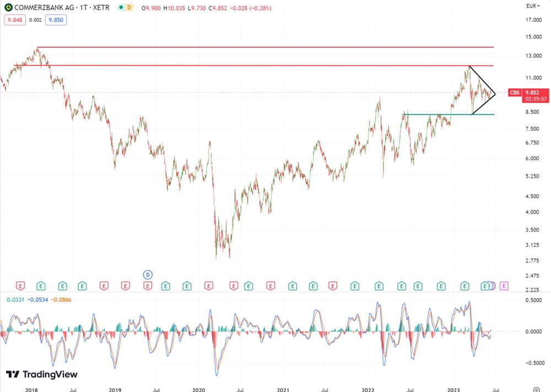Toggle the orange 'D' delayed data badge
551x392 pixels.
click(x=129, y=8)
